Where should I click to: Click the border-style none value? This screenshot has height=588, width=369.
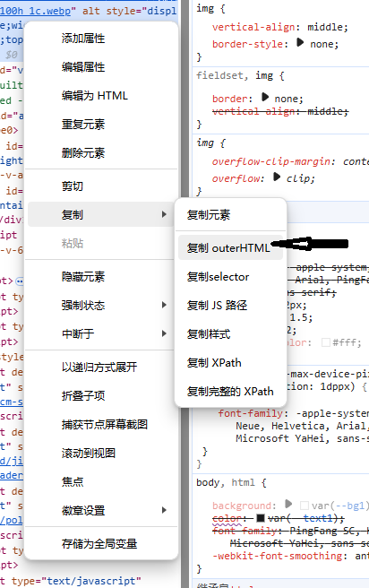coord(322,44)
